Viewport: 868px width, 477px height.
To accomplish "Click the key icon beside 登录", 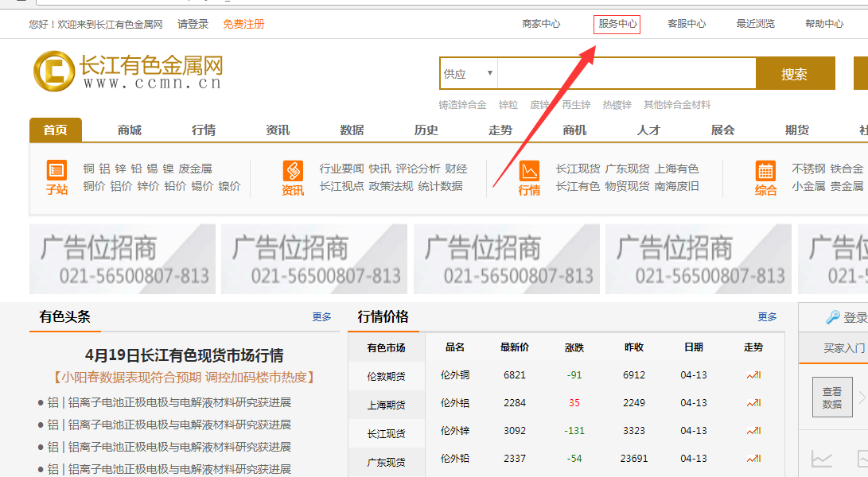I will tap(833, 317).
